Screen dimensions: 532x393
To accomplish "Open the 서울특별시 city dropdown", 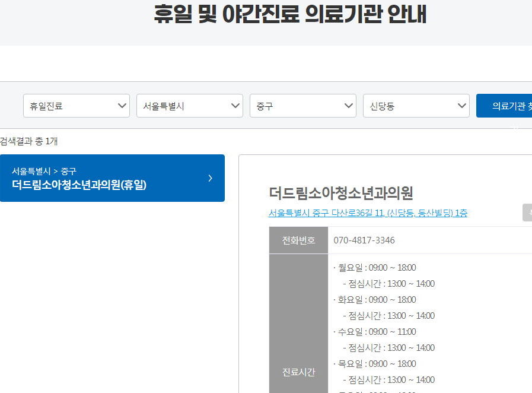I will pyautogui.click(x=190, y=106).
